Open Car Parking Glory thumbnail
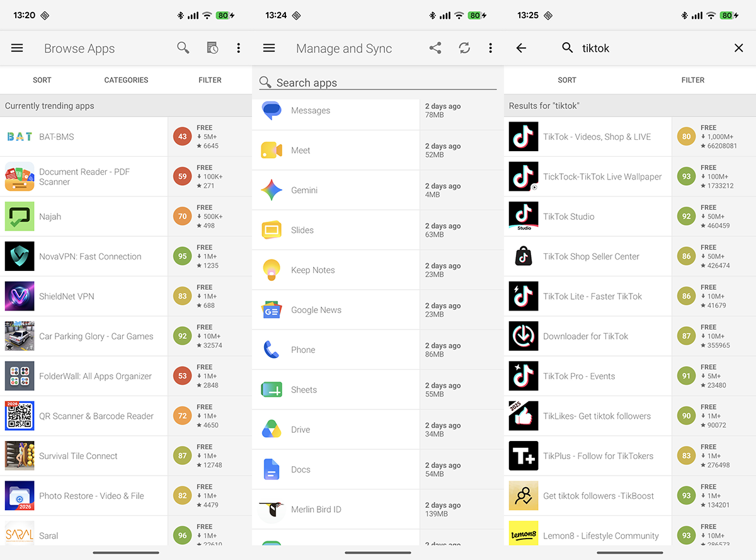Image resolution: width=756 pixels, height=560 pixels. [20, 336]
